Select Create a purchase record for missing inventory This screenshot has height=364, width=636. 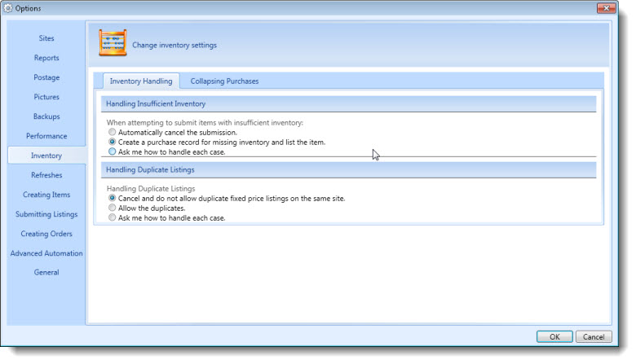(x=112, y=142)
